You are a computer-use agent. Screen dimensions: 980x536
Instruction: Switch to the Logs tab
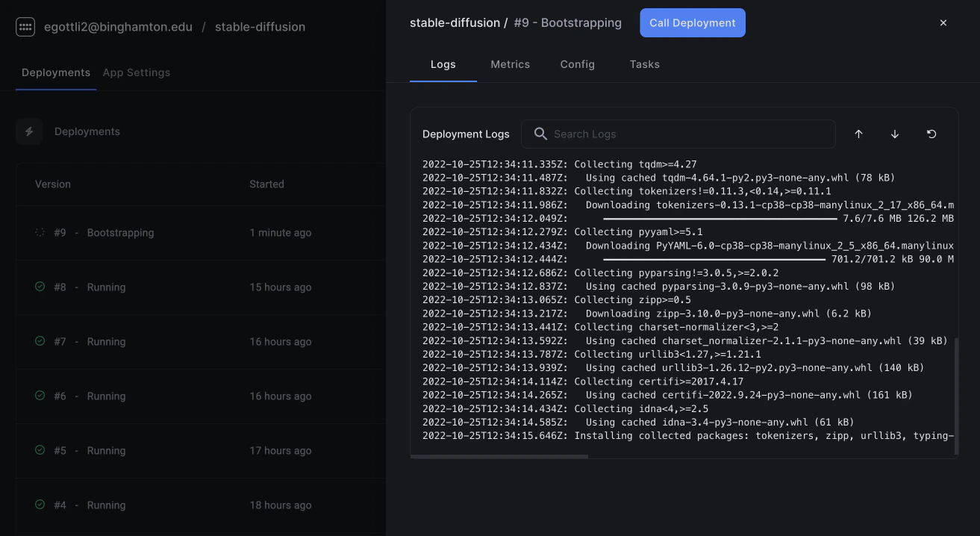tap(443, 64)
